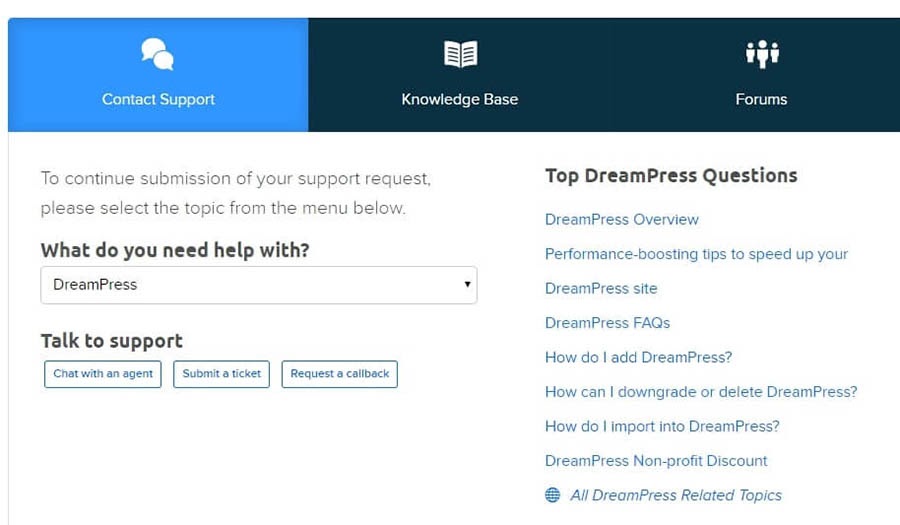The height and width of the screenshot is (525, 900).
Task: Click How do I add DreamPress?
Action: [638, 357]
